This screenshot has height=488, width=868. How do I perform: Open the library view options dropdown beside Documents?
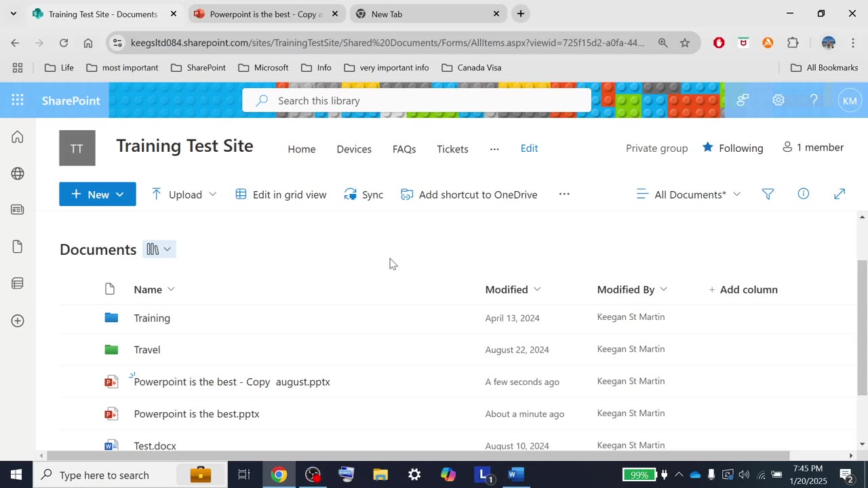point(159,249)
